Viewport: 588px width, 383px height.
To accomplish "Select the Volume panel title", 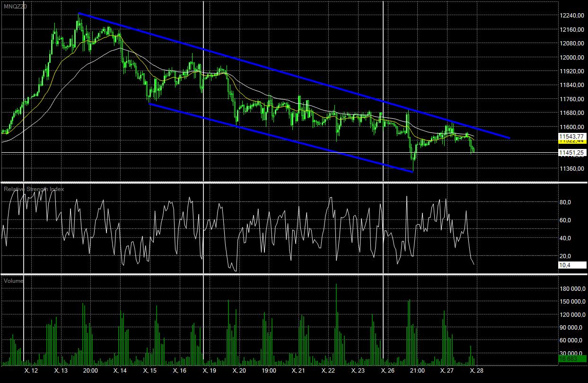I will click(13, 281).
